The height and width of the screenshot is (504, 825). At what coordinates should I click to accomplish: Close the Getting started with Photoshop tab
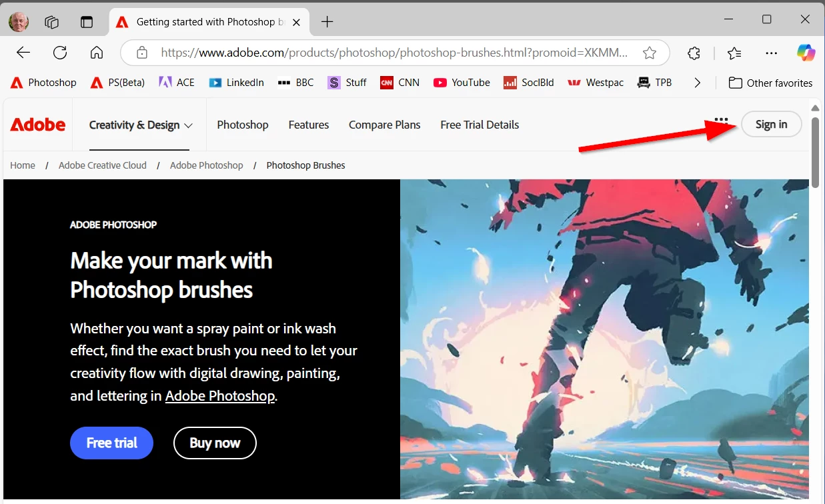tap(297, 22)
